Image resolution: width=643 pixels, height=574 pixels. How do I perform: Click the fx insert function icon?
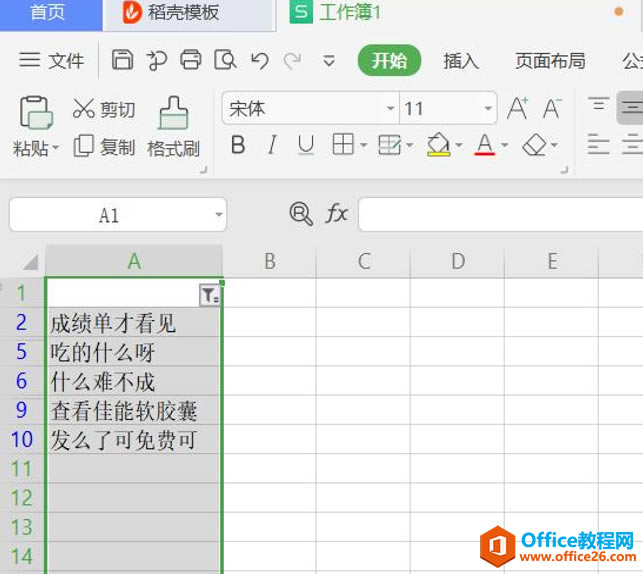(x=337, y=214)
